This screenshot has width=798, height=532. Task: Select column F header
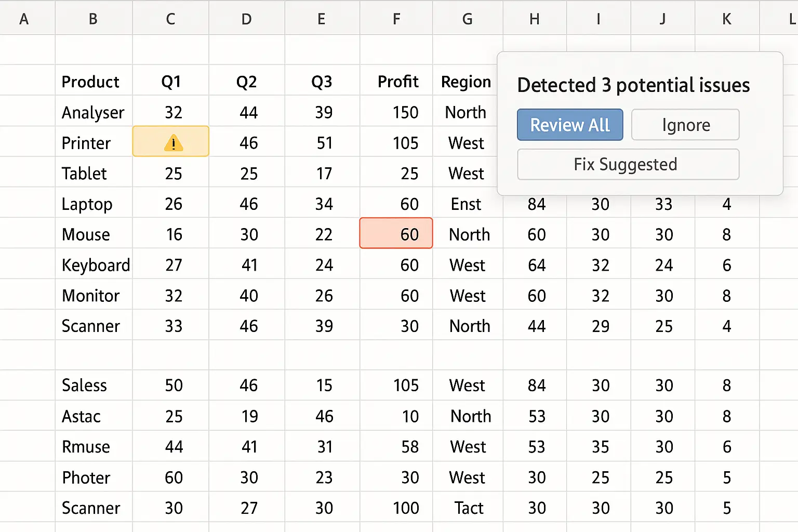396,19
